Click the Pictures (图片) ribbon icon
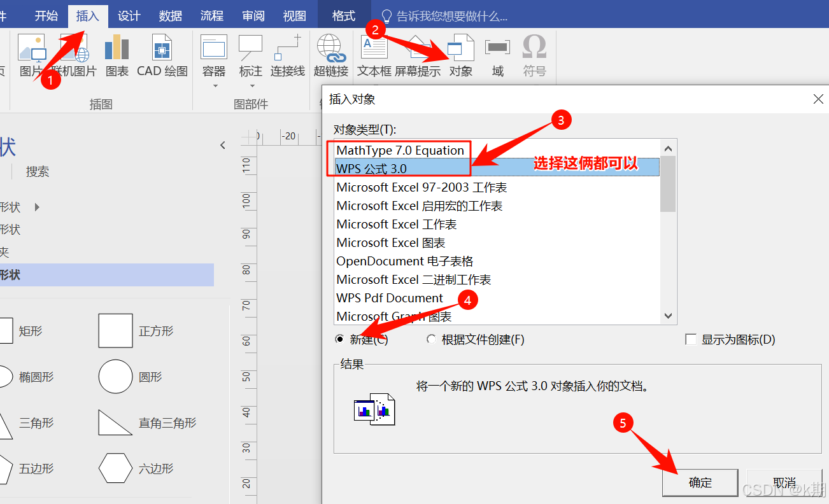 click(x=31, y=48)
